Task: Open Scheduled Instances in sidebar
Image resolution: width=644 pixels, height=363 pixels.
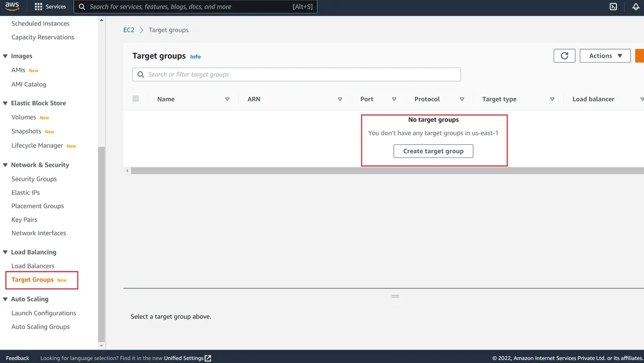Action: pos(41,24)
